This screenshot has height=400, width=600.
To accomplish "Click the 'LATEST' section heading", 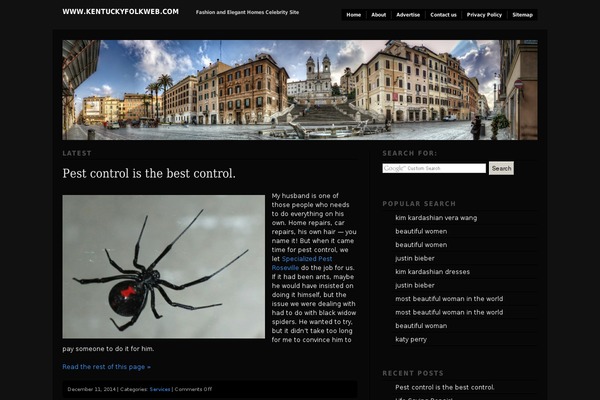I will click(x=77, y=153).
